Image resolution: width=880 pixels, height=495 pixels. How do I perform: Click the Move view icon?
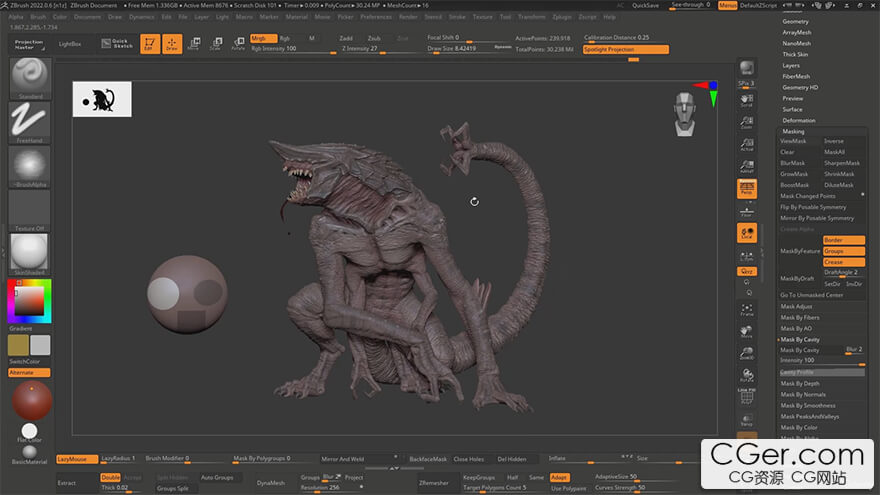(746, 331)
